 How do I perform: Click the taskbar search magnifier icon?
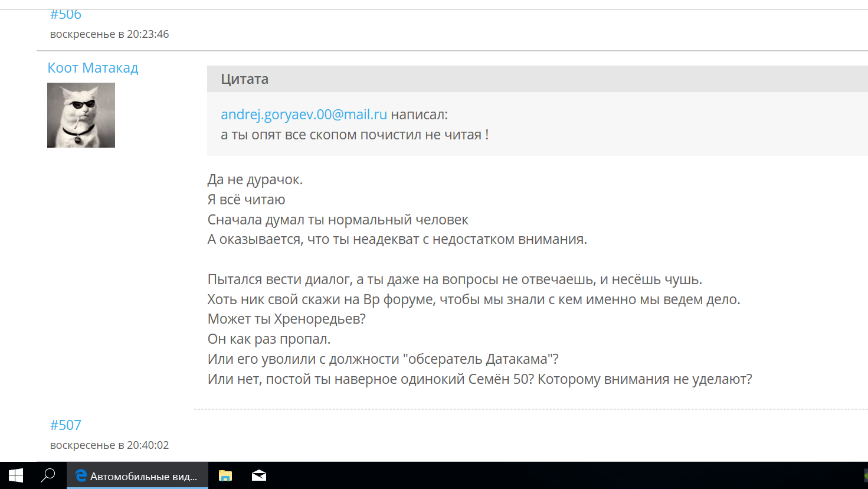coord(48,475)
